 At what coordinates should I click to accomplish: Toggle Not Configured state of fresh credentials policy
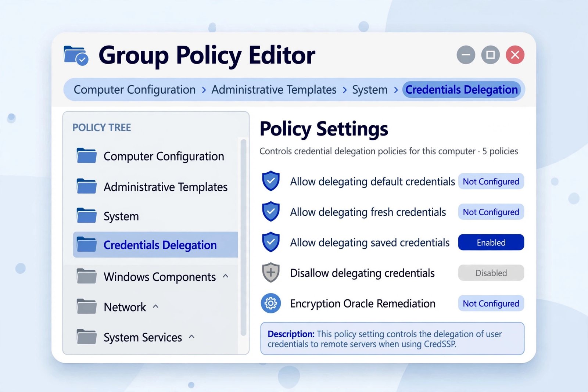(x=491, y=212)
